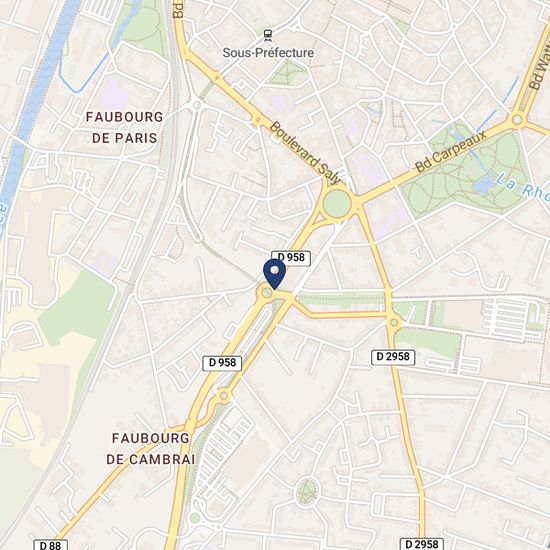Select the D 88 road shield
The height and width of the screenshot is (550, 550).
point(51,545)
